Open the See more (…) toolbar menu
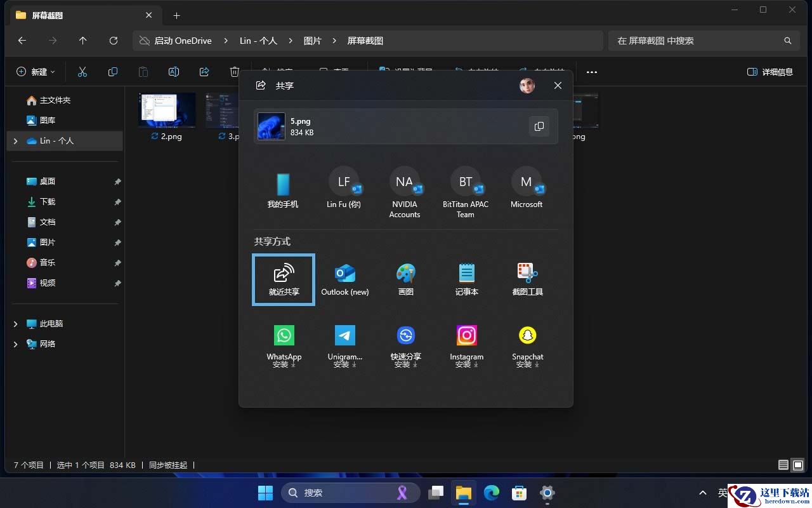This screenshot has width=812, height=508. coord(592,72)
